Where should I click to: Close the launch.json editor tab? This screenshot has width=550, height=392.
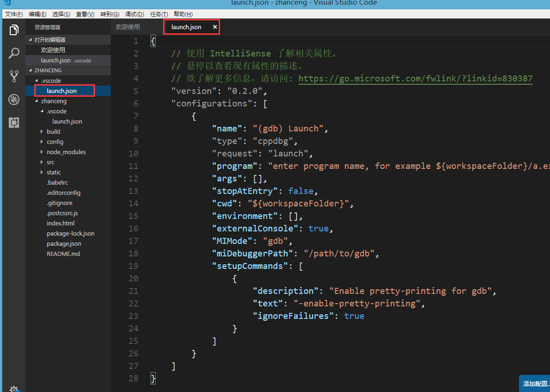215,27
